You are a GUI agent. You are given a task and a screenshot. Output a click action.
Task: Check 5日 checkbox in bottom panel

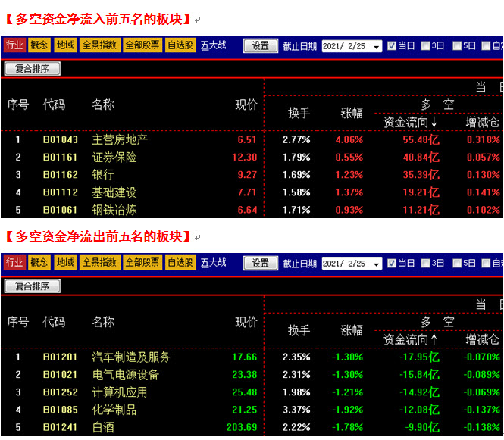tap(457, 264)
